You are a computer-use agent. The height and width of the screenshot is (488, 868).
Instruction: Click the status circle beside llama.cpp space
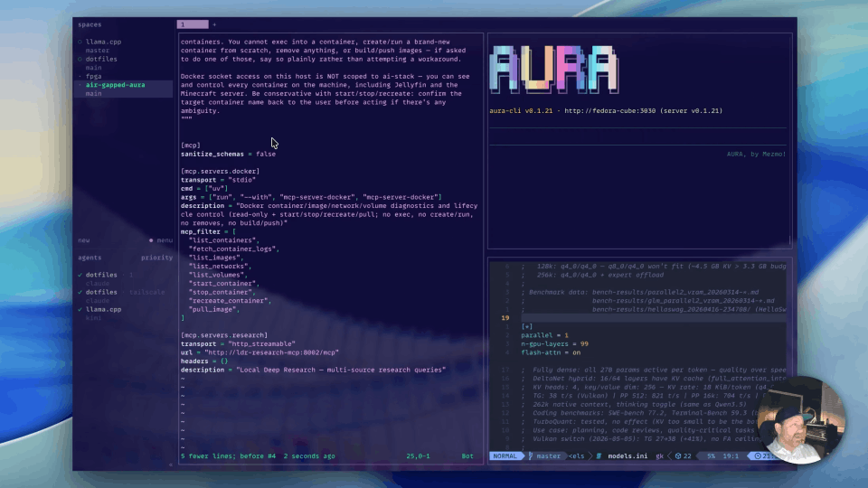[x=80, y=42]
